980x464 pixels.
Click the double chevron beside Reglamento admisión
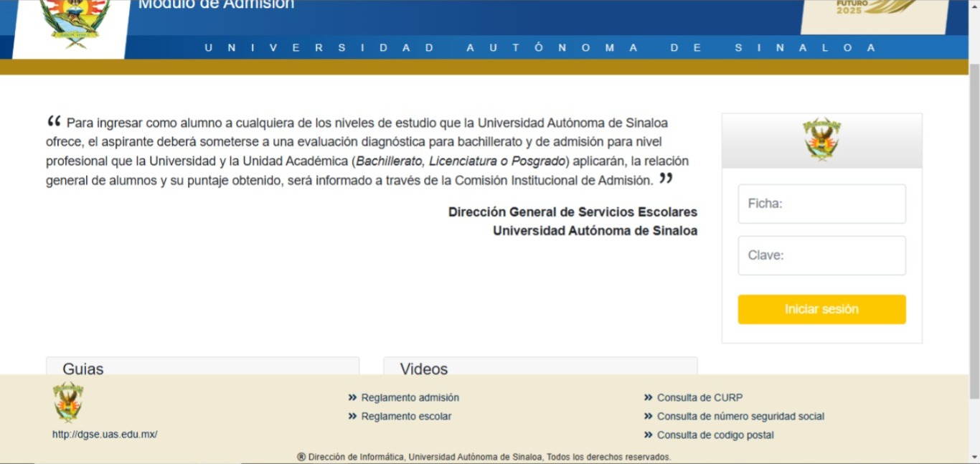click(x=352, y=397)
